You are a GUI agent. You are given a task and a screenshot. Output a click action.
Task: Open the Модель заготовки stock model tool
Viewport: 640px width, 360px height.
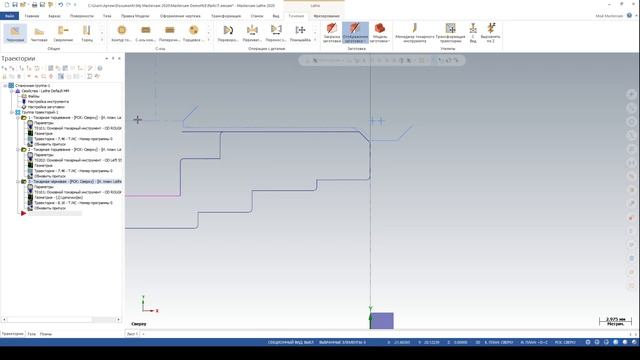tap(380, 33)
